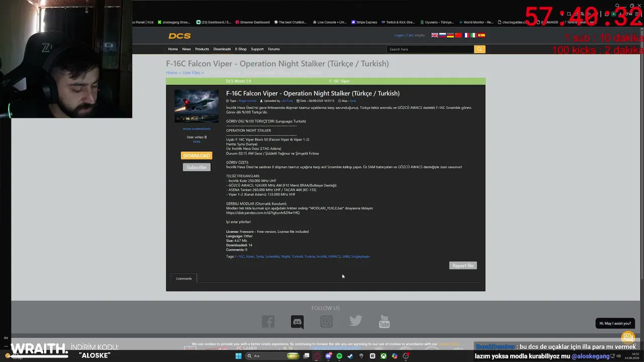Click the orange DOWNLOAD button

click(x=196, y=156)
